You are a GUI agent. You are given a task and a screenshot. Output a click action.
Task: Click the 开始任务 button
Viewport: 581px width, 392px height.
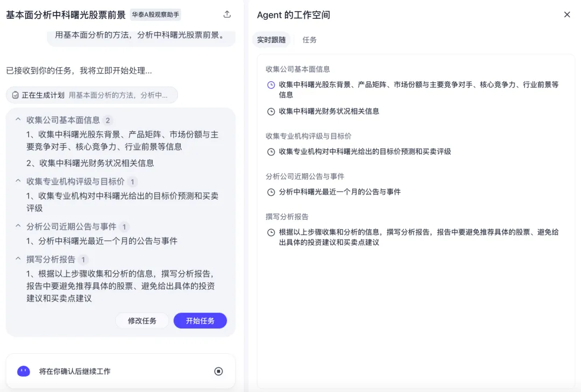[200, 320]
